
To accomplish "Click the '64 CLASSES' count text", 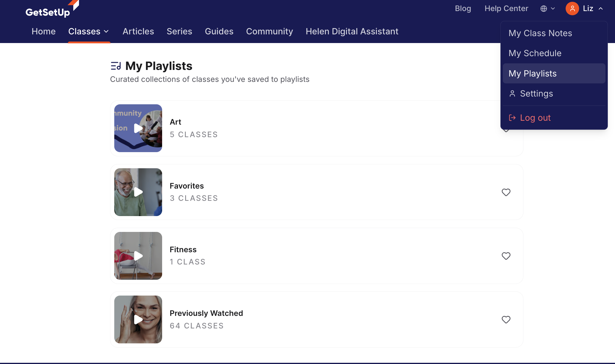I will (197, 326).
